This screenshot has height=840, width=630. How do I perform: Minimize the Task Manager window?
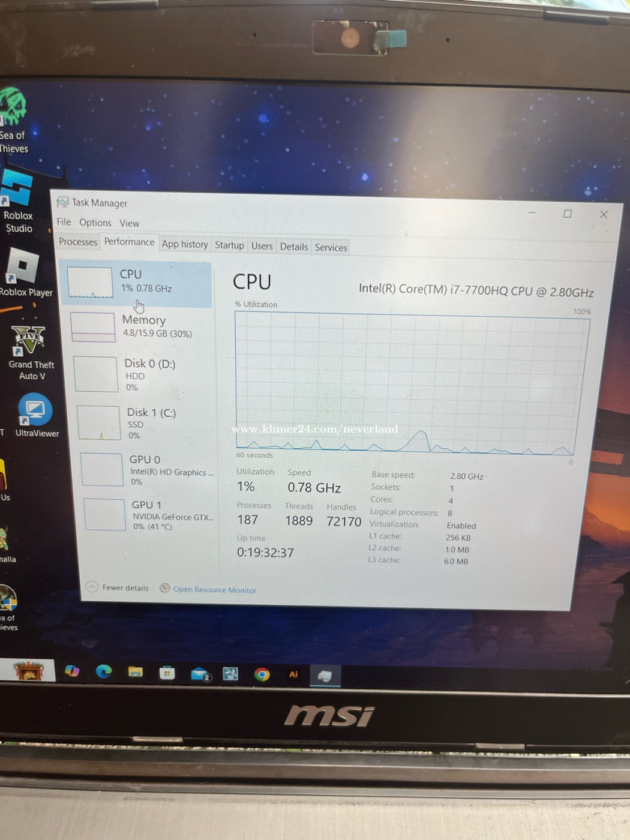click(532, 213)
